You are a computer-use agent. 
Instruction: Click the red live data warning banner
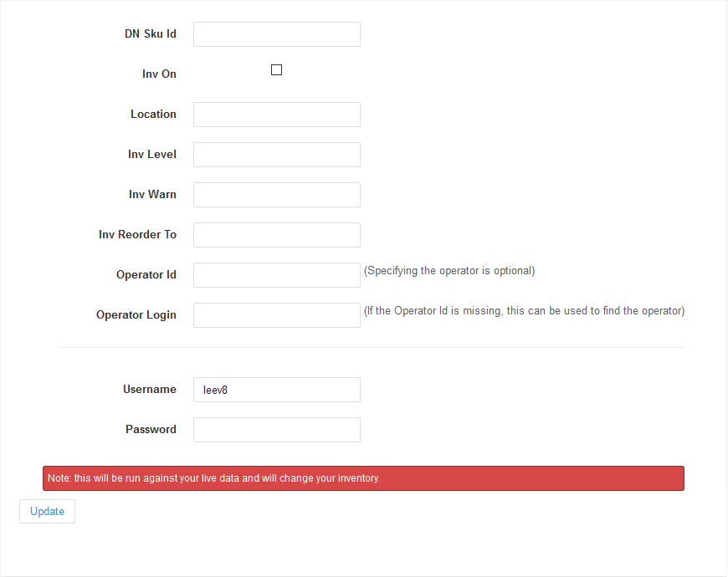click(x=363, y=477)
